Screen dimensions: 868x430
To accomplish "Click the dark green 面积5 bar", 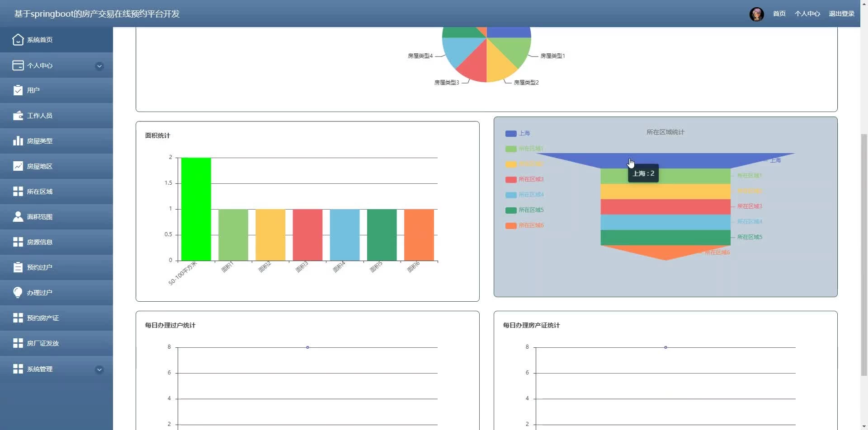I will (382, 235).
